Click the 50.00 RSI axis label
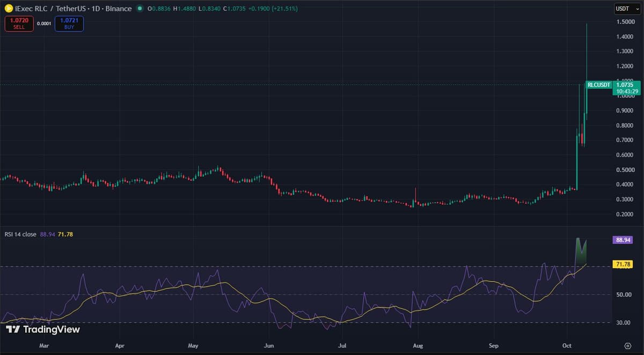Viewport: 644px width, 355px height. tap(624, 295)
